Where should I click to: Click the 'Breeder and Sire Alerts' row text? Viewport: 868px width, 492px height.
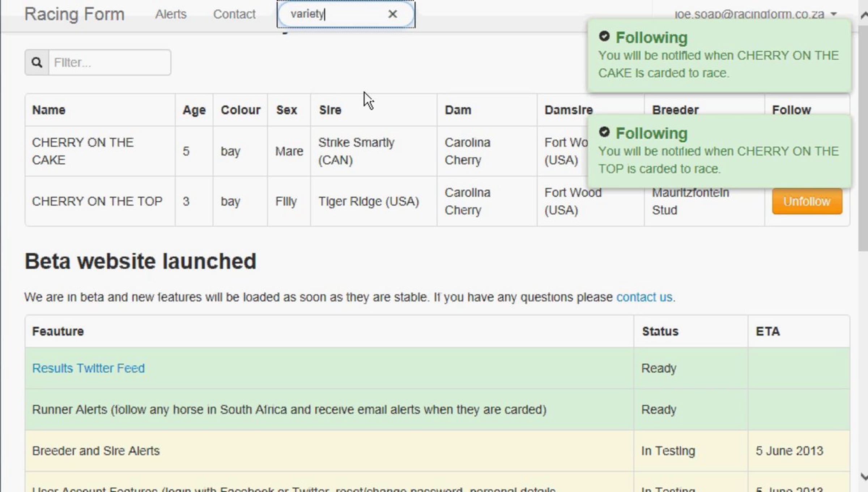pyautogui.click(x=96, y=451)
